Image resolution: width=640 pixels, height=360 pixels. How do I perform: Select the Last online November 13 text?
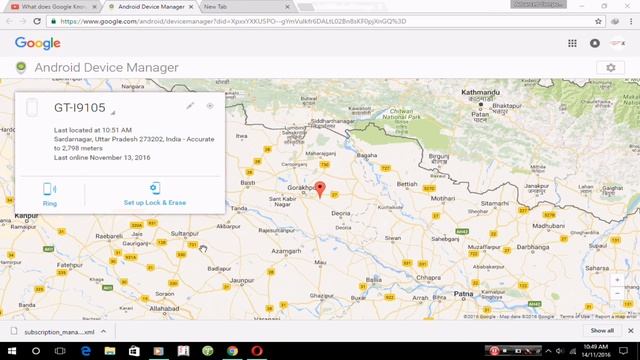pos(102,158)
